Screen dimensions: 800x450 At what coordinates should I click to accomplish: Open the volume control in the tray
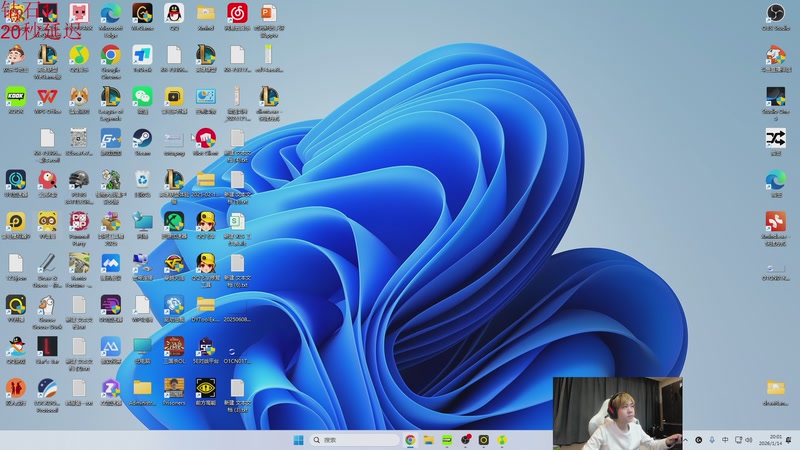[749, 440]
